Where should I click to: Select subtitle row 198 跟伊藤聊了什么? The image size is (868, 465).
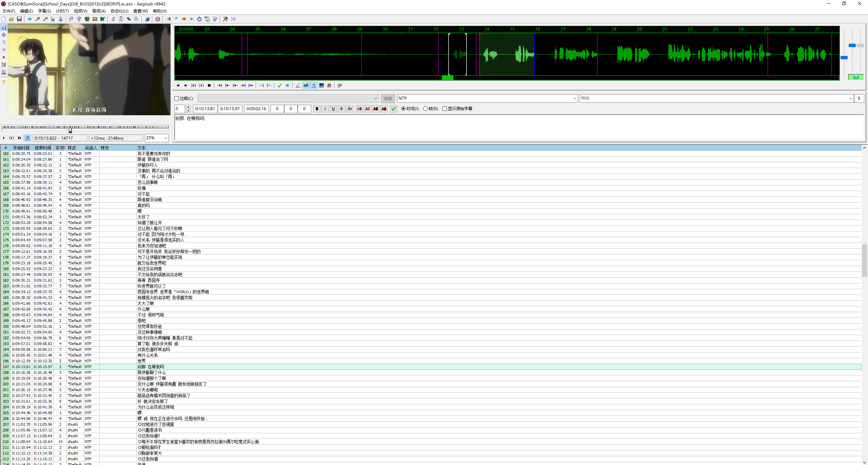tap(431, 372)
